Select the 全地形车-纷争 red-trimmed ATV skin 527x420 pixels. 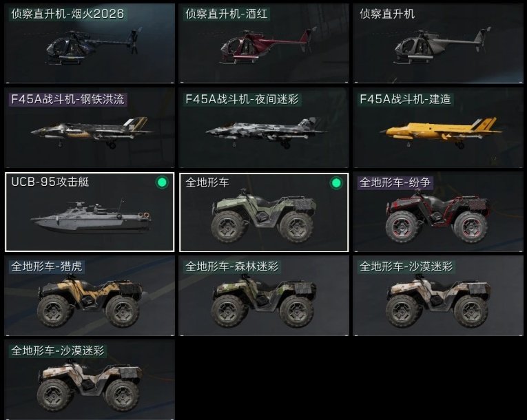pyautogui.click(x=438, y=212)
